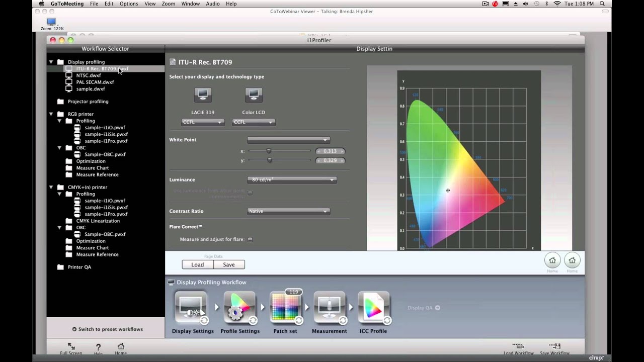Viewport: 644px width, 362px height.
Task: Click the Home icon in bottom toolbar
Action: tap(121, 346)
